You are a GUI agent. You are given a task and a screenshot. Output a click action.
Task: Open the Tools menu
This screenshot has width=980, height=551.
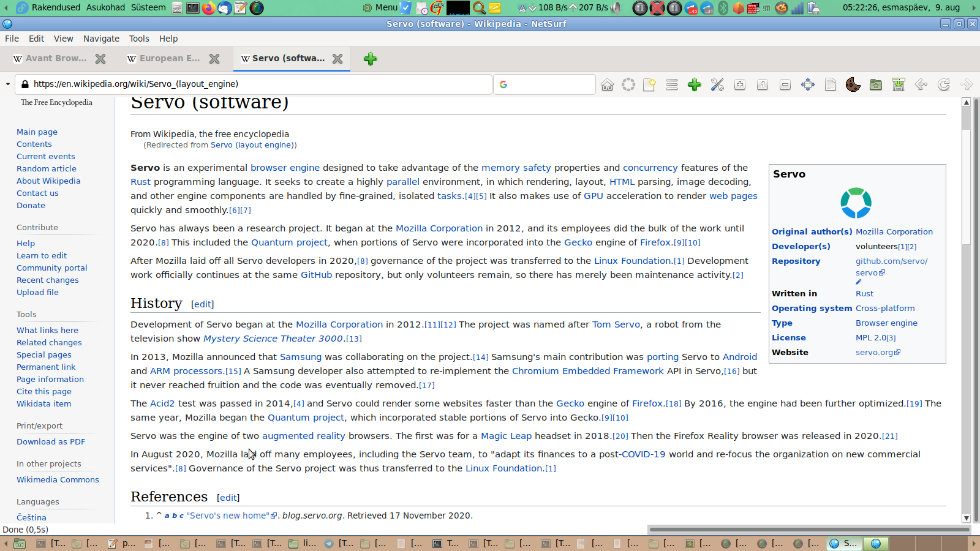139,39
